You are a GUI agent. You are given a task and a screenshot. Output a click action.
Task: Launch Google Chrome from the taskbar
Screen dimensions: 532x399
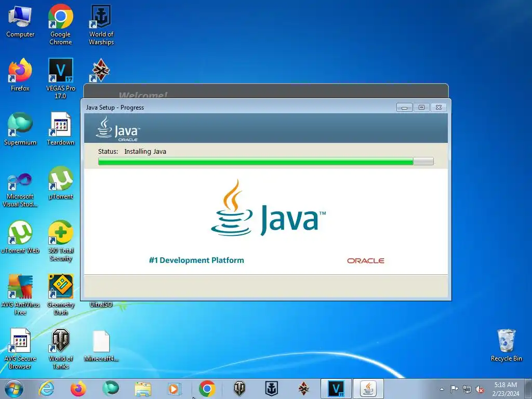207,389
